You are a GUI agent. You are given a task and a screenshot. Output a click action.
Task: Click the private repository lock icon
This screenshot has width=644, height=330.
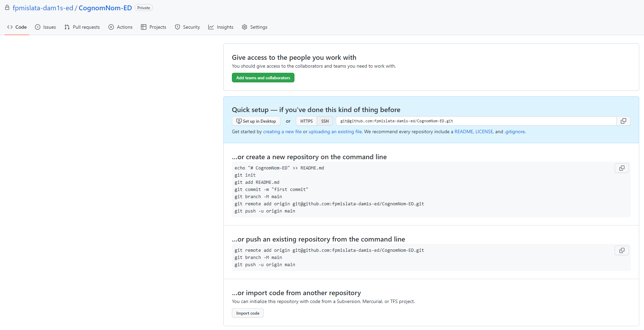tap(7, 8)
